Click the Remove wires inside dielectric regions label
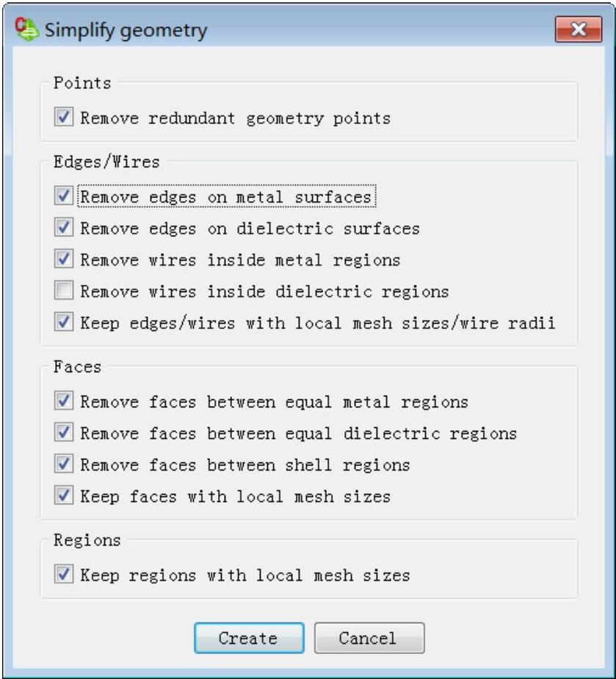Screen dimensions: 616x679 (x=264, y=291)
